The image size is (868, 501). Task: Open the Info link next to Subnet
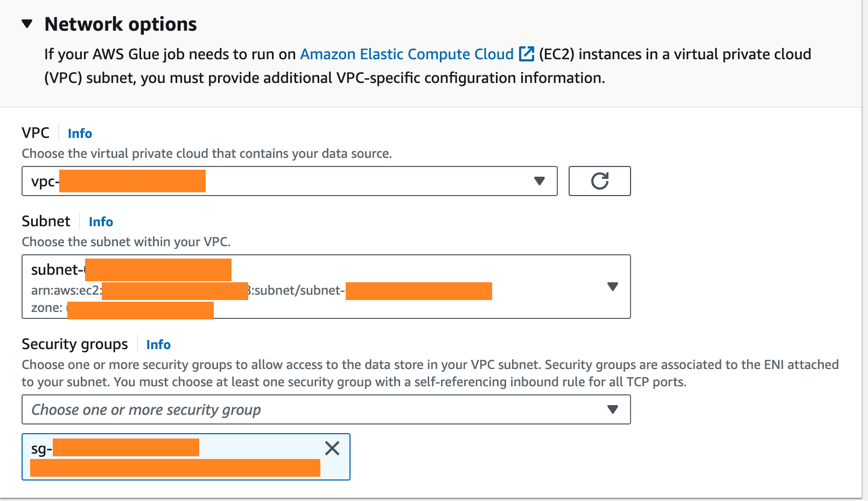point(101,222)
